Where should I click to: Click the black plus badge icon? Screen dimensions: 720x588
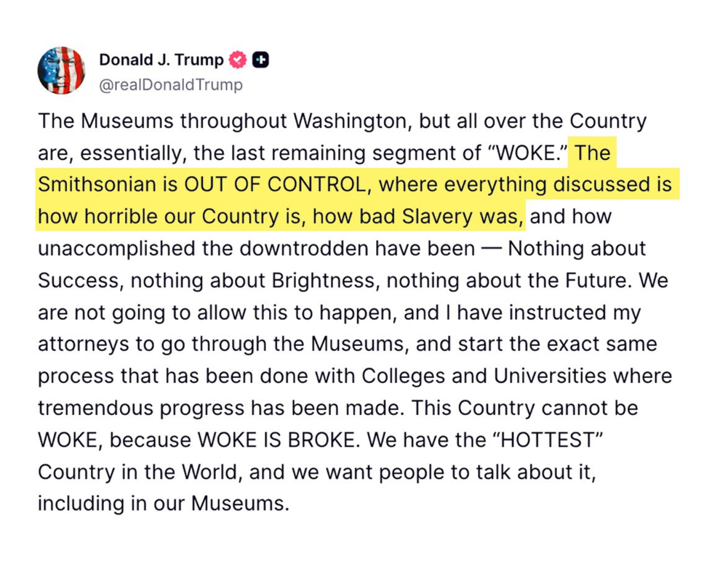pos(260,60)
